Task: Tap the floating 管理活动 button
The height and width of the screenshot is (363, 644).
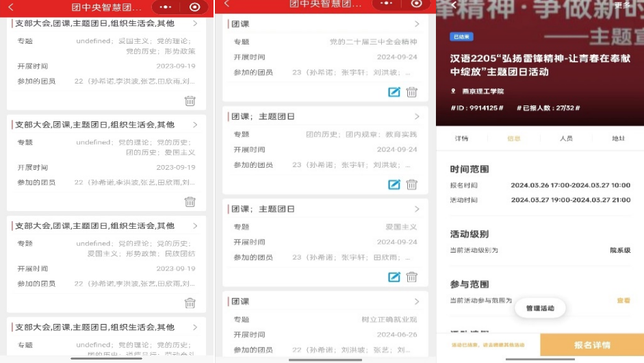Action: (540, 308)
